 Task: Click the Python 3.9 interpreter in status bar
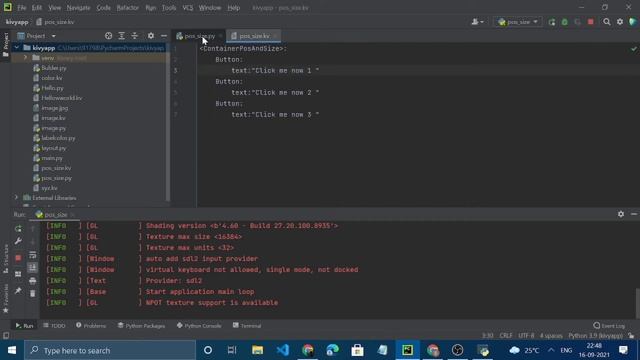[x=596, y=336]
